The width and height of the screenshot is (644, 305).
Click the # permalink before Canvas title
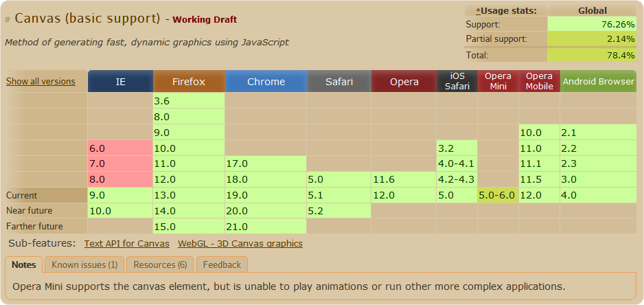coord(8,20)
